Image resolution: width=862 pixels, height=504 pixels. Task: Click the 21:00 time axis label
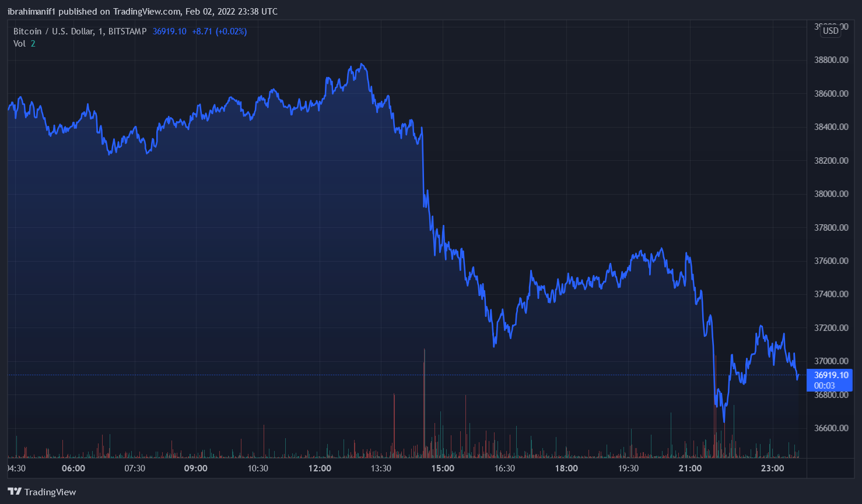tap(690, 468)
